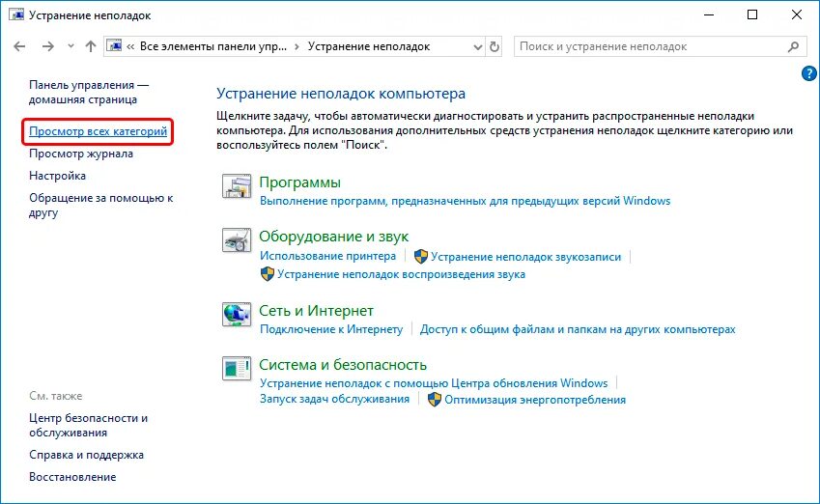Click "Использование принтера" link
The height and width of the screenshot is (504, 820).
(x=327, y=256)
